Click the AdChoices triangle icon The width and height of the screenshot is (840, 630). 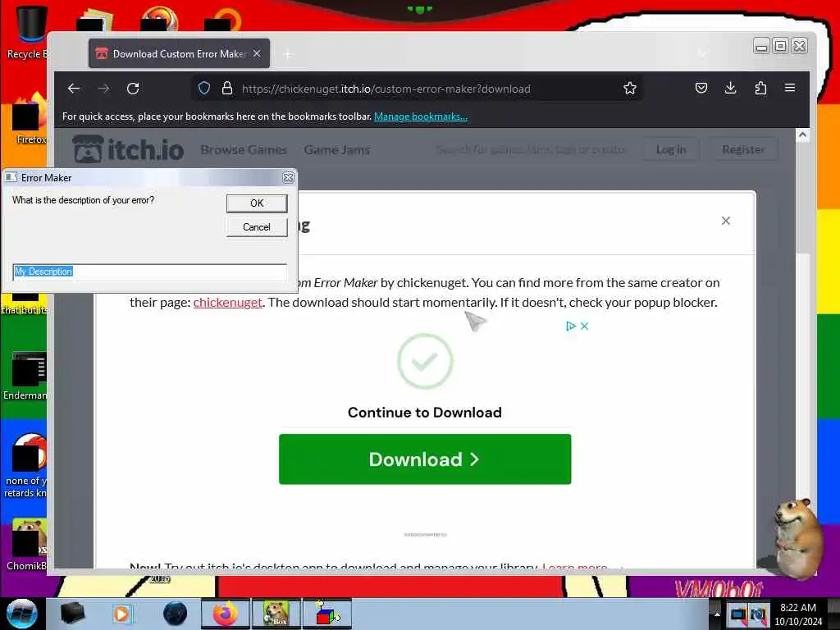[x=571, y=326]
